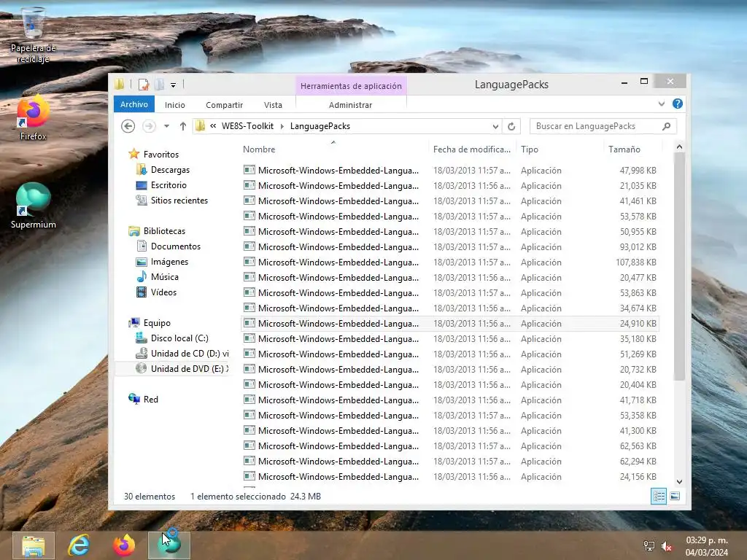Click the network tray icon

click(x=649, y=545)
